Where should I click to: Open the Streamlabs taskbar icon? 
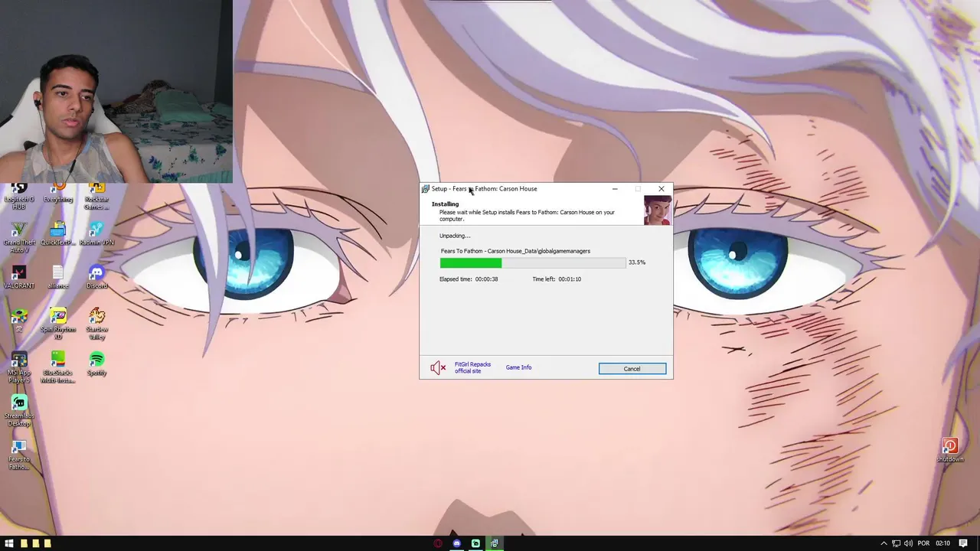475,543
